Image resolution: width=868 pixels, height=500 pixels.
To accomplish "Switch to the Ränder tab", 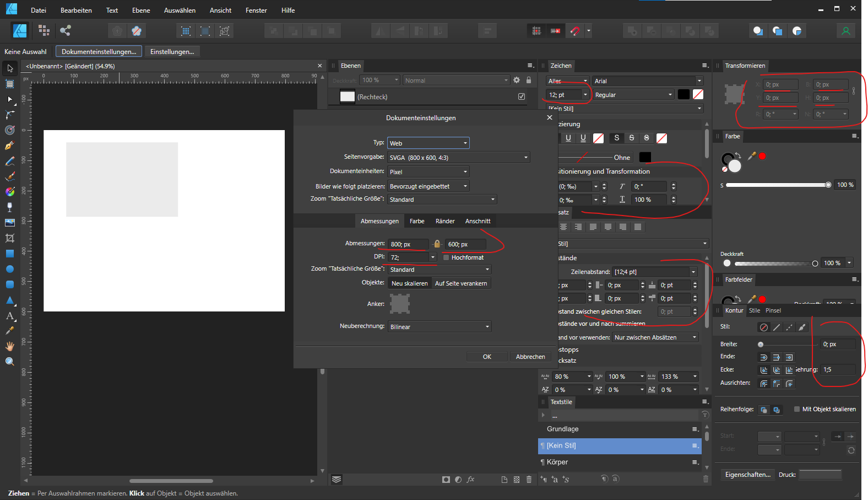I will (x=445, y=221).
